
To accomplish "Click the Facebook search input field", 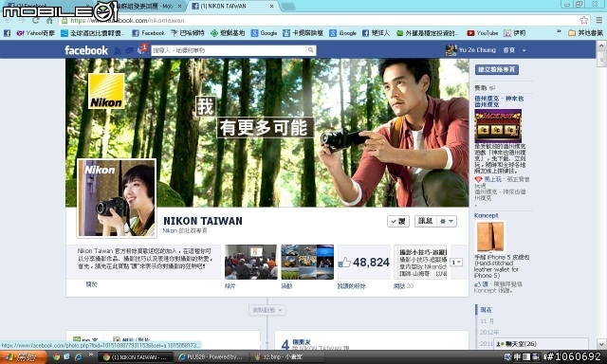I will [229, 50].
